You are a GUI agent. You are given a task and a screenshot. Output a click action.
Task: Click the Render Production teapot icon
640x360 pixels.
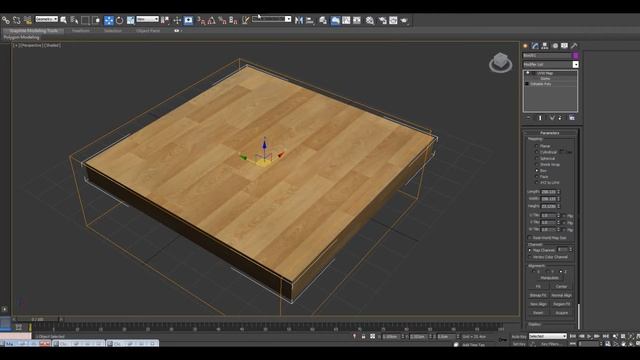404,20
